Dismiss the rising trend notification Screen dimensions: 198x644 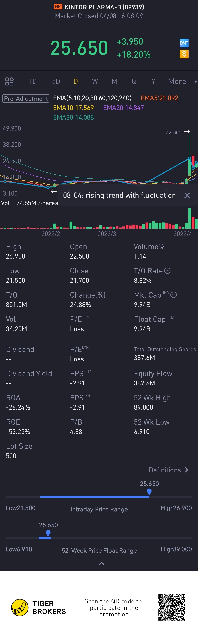[x=187, y=195]
